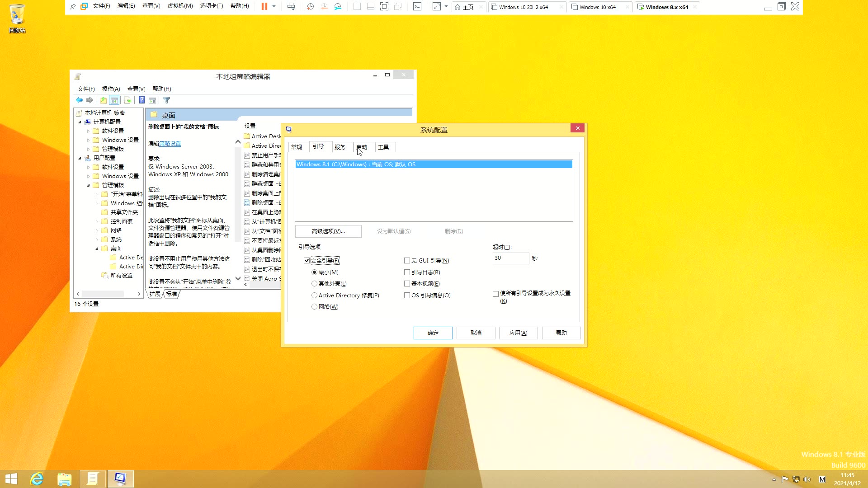
Task: Toggle the show/hide action pane icon
Action: pyautogui.click(x=152, y=100)
